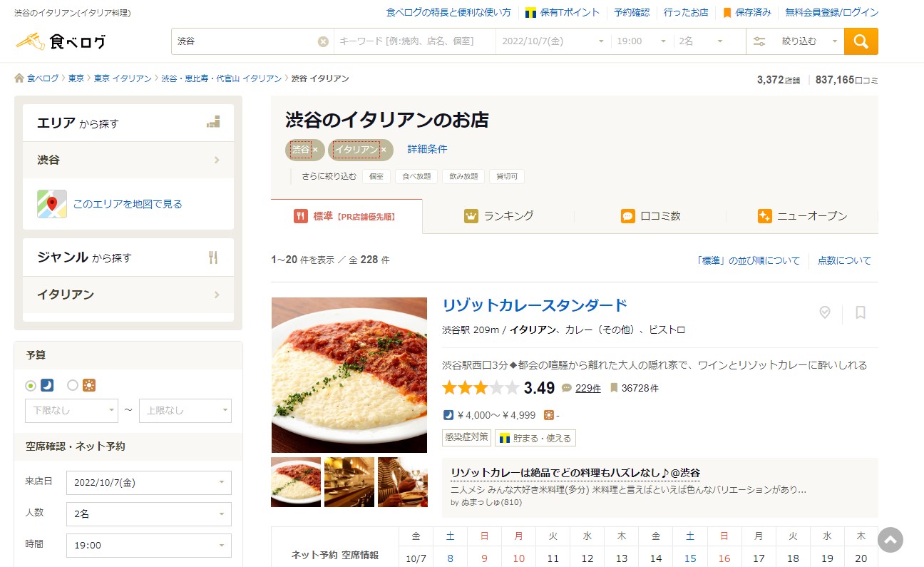The width and height of the screenshot is (924, 567).
Task: Click the map pin icon
Action: click(x=52, y=204)
